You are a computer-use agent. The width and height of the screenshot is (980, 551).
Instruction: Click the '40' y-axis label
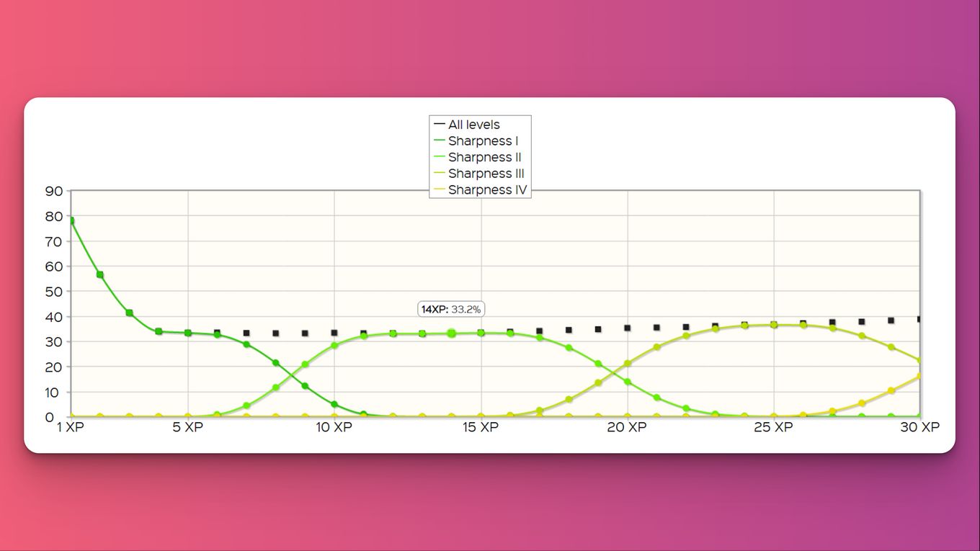[x=54, y=317]
